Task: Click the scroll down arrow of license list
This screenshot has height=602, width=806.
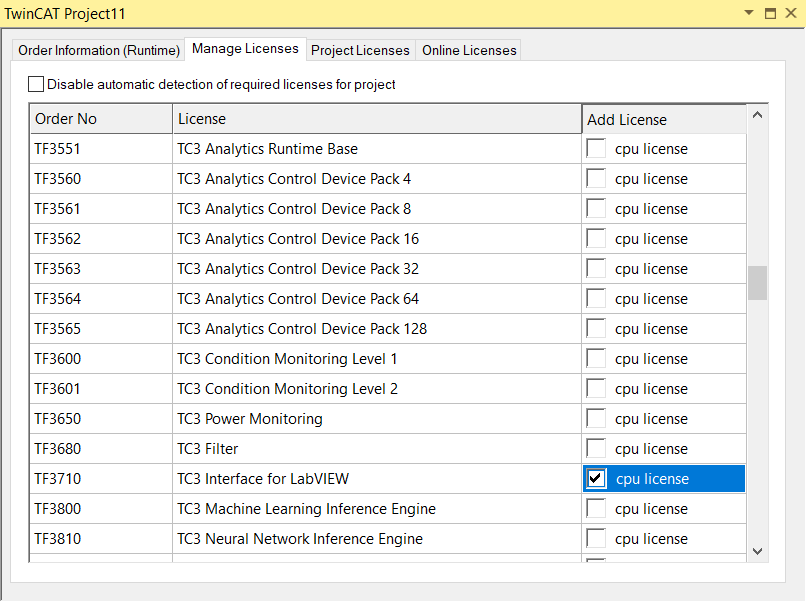Action: [x=757, y=551]
